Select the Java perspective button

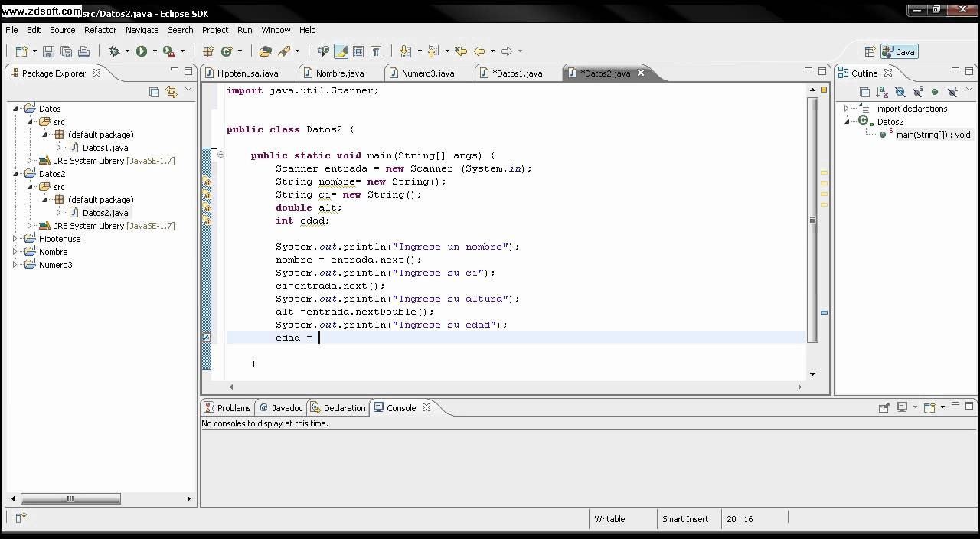[899, 52]
